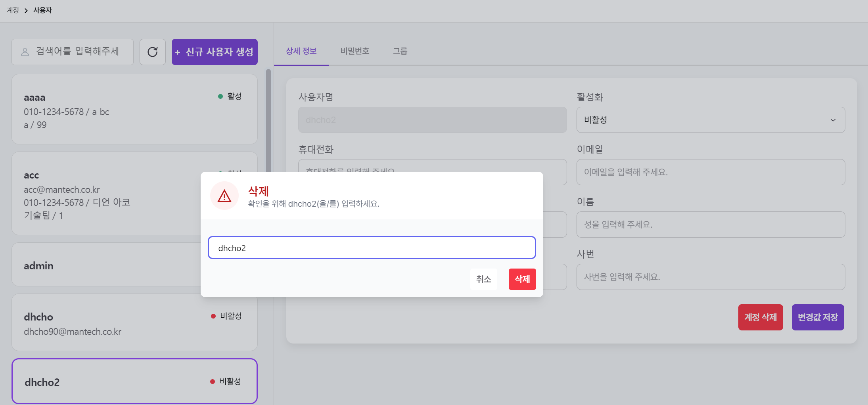The width and height of the screenshot is (868, 405).
Task: Select the acc user card
Action: point(106,194)
